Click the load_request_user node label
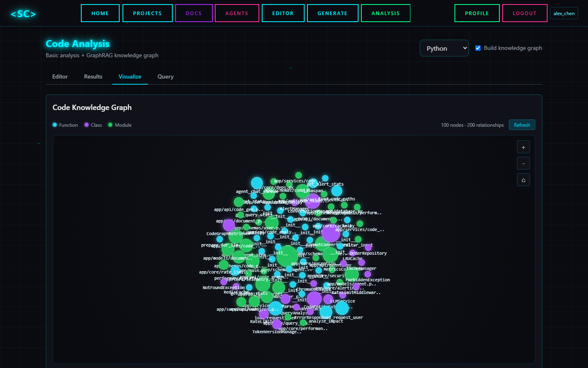 (342, 317)
